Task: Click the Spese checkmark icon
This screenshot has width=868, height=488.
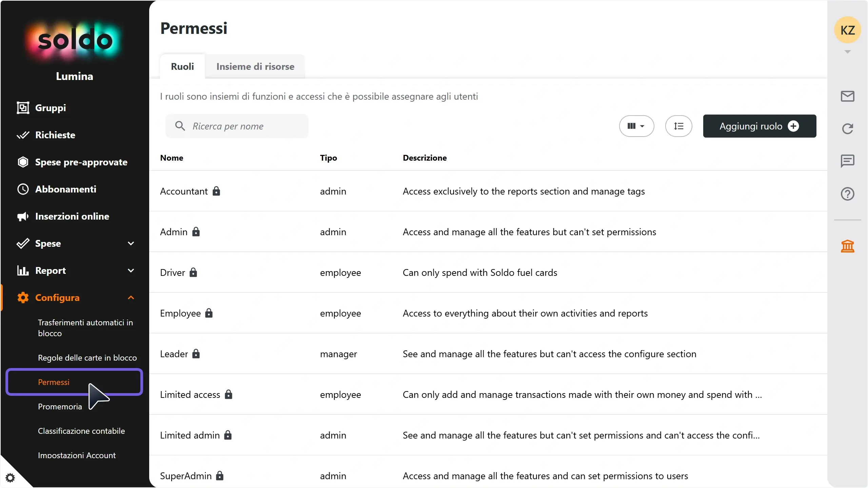Action: [x=23, y=243]
